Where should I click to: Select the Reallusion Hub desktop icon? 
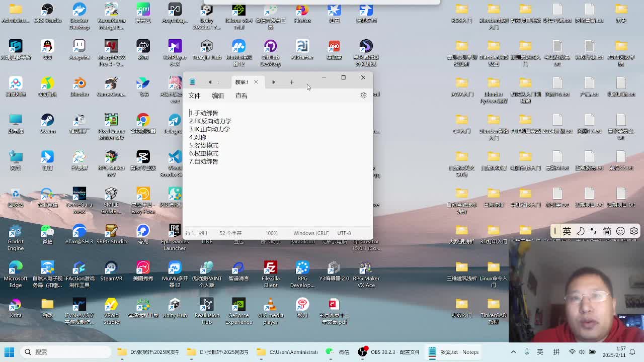[x=207, y=311]
